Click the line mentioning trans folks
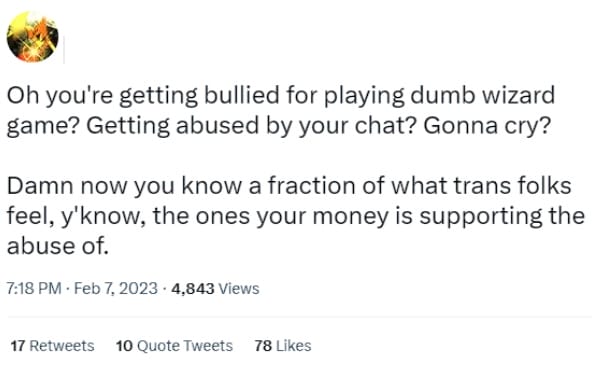592x368 pixels. pyautogui.click(x=289, y=186)
